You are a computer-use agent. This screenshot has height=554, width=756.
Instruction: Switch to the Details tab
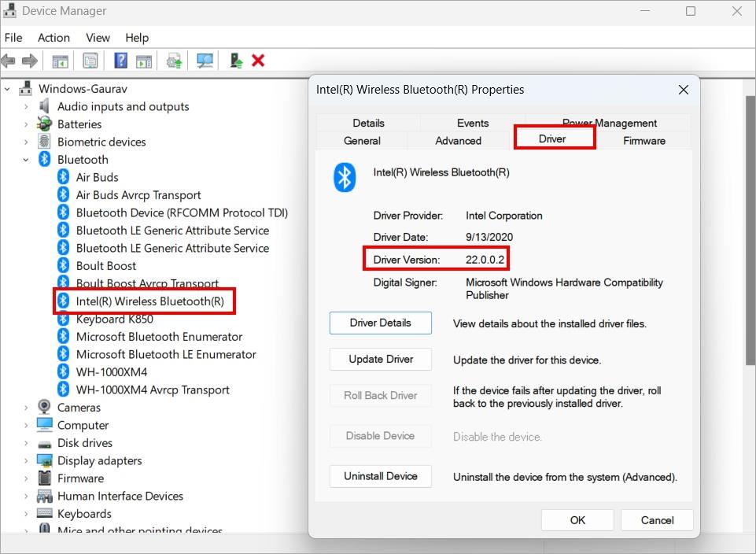pyautogui.click(x=368, y=123)
